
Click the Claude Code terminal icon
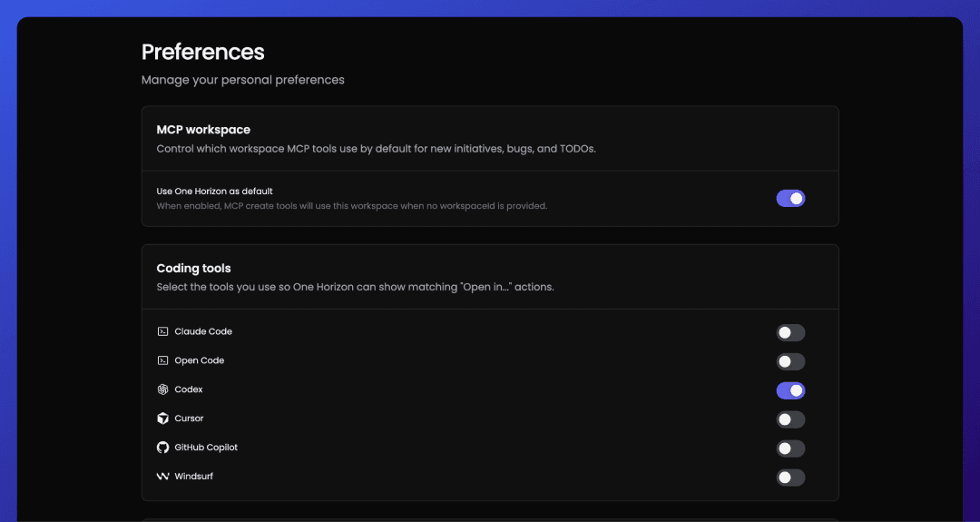(162, 331)
